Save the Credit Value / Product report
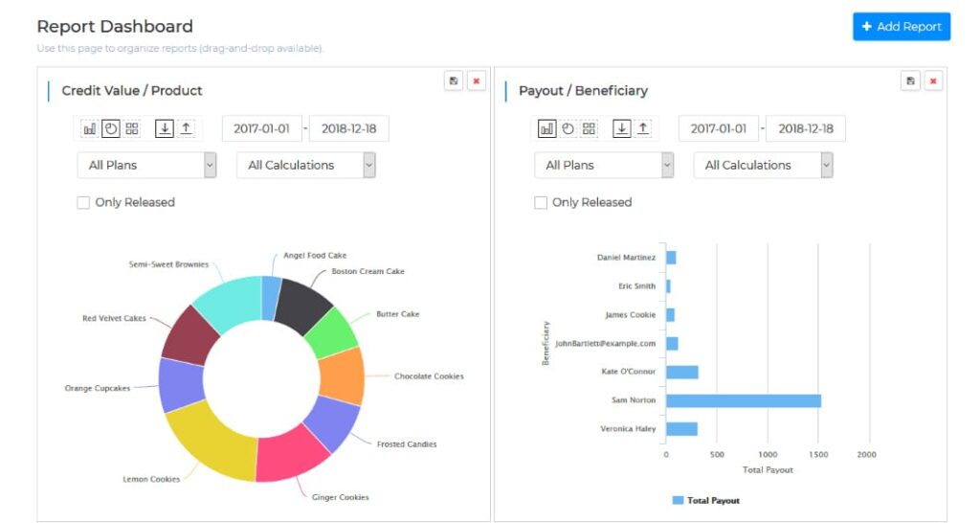 [x=453, y=81]
